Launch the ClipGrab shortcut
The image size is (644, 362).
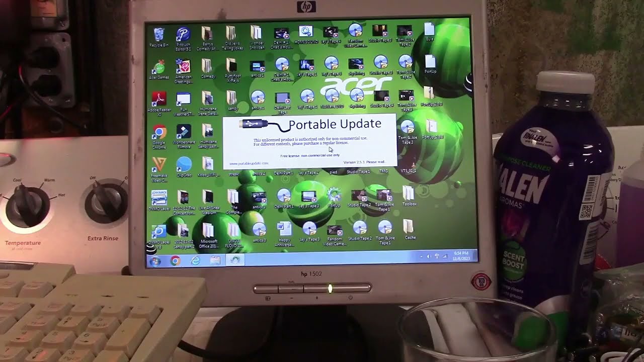click(x=184, y=166)
